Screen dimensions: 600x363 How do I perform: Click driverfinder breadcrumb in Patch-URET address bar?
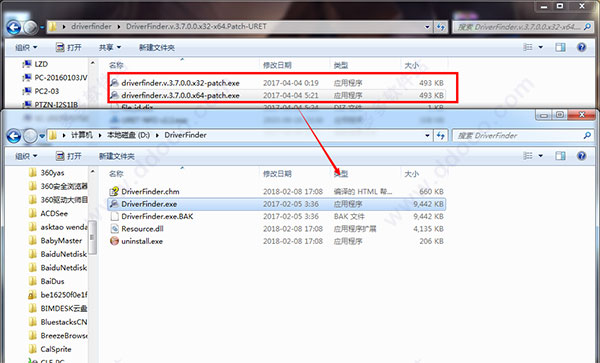coord(91,27)
